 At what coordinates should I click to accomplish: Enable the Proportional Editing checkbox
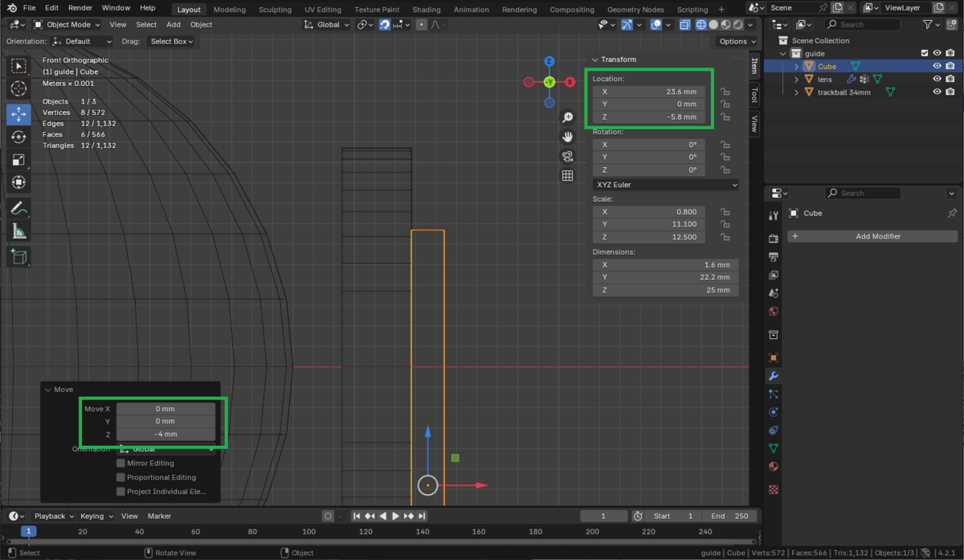[121, 477]
